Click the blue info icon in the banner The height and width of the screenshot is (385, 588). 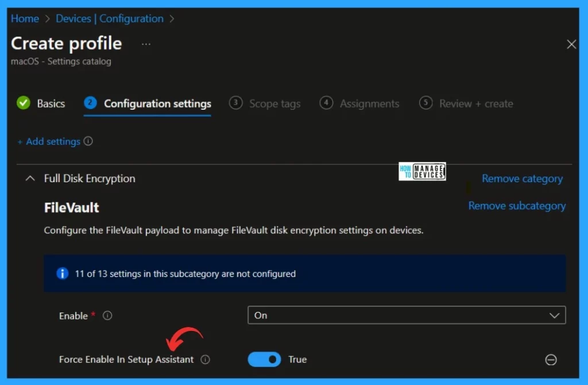point(62,274)
